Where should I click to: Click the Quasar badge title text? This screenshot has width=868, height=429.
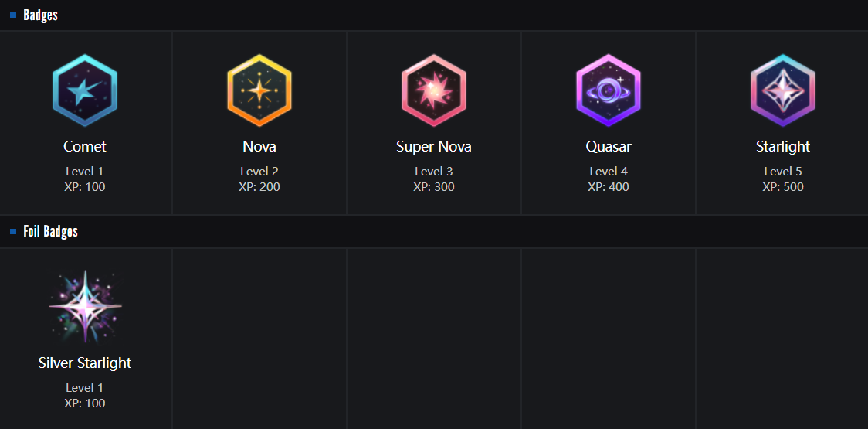[x=609, y=147]
